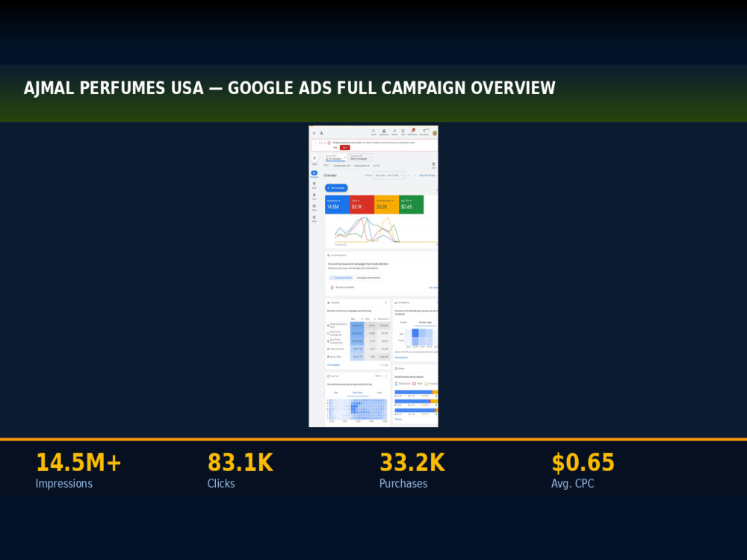747x560 pixels.
Task: Click the embedded Google Ads screenshot thumbnail
Action: click(x=373, y=276)
